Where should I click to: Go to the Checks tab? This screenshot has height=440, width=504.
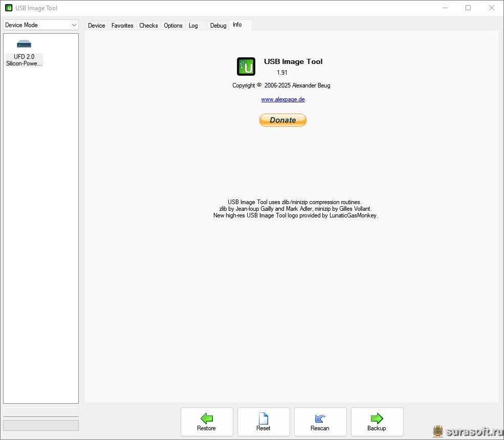(x=148, y=26)
